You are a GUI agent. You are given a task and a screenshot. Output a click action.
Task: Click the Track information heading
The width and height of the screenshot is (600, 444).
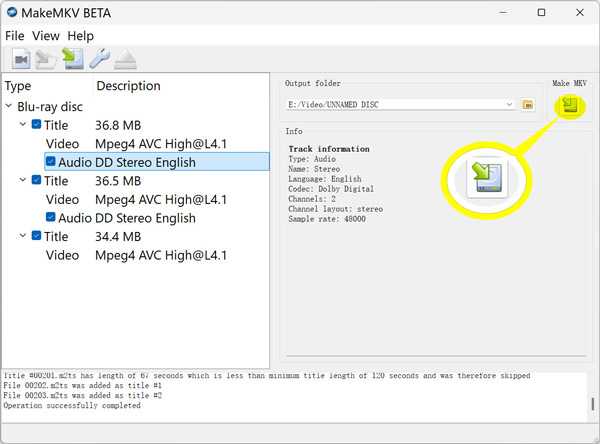click(x=329, y=149)
